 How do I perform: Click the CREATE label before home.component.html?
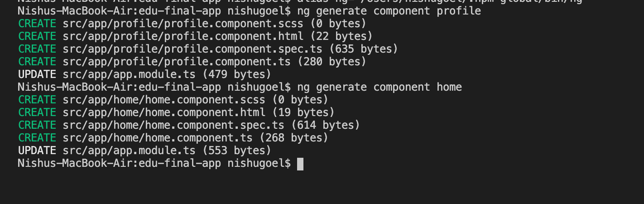pos(37,112)
